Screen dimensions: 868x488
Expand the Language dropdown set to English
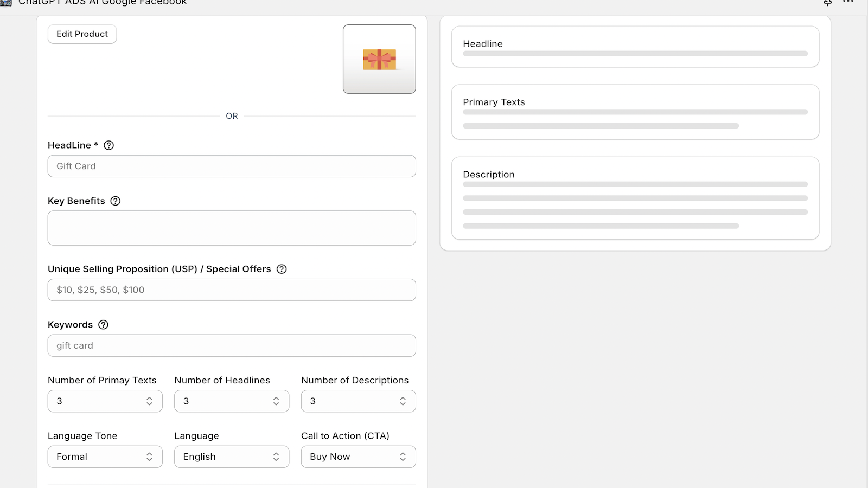232,457
